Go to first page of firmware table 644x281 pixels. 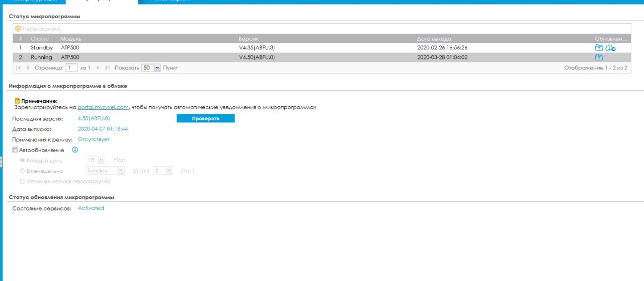coord(19,67)
